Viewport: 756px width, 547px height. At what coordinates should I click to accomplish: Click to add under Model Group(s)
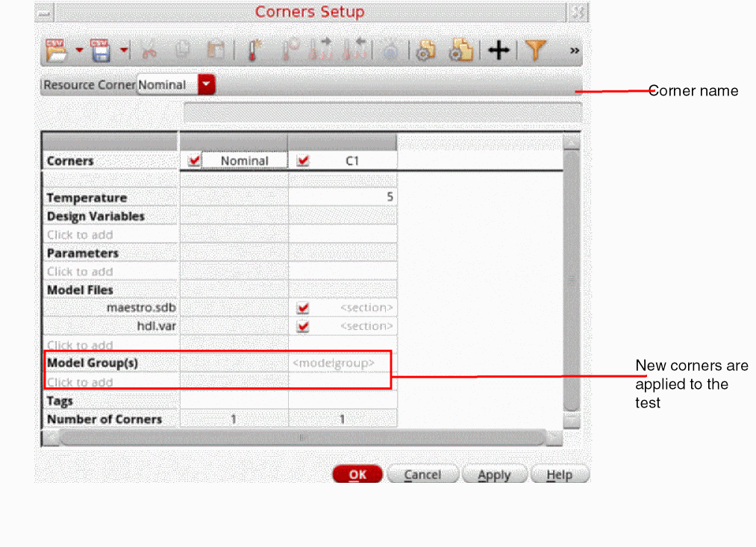80,382
